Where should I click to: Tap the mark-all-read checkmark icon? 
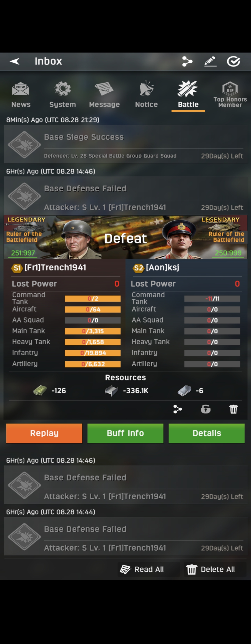coord(234,61)
